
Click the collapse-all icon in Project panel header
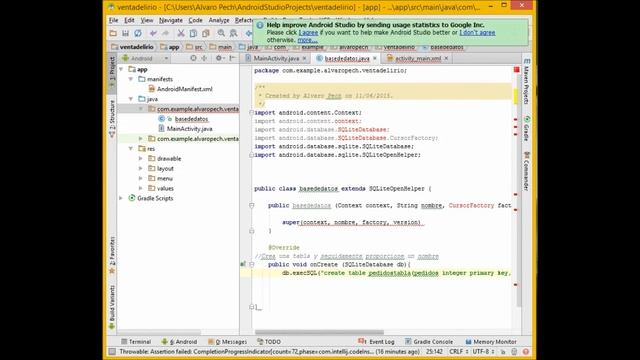[204, 58]
